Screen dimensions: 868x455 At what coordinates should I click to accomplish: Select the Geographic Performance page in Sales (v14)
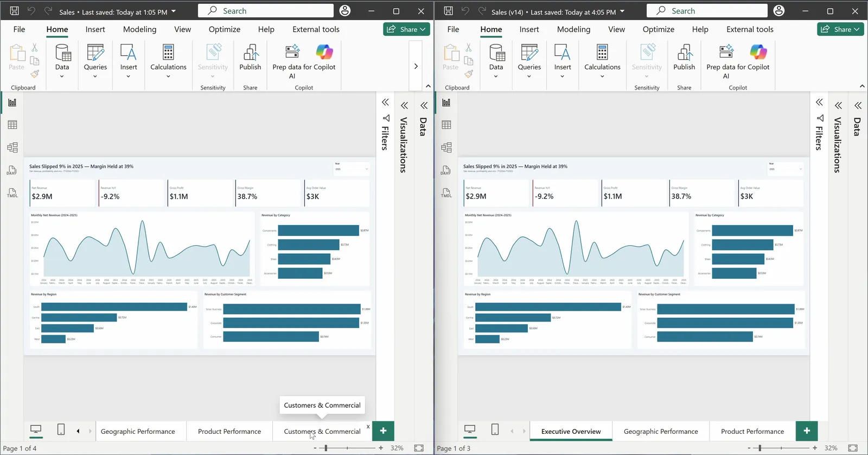(661, 431)
